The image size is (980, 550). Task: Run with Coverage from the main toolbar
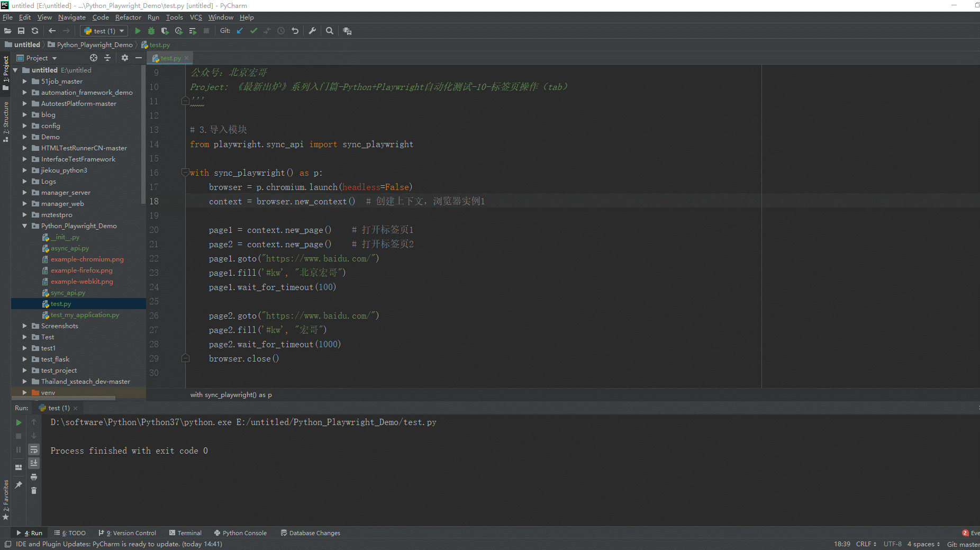165,31
